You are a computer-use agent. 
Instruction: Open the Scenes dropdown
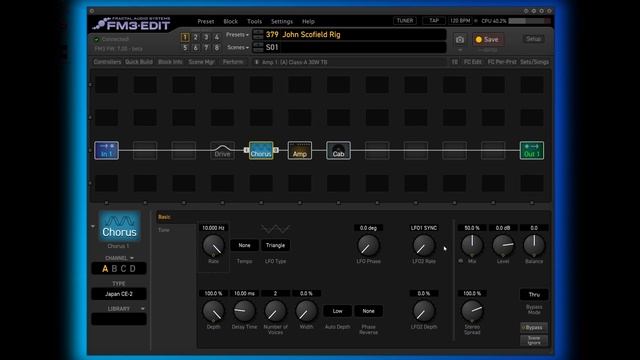[x=238, y=47]
